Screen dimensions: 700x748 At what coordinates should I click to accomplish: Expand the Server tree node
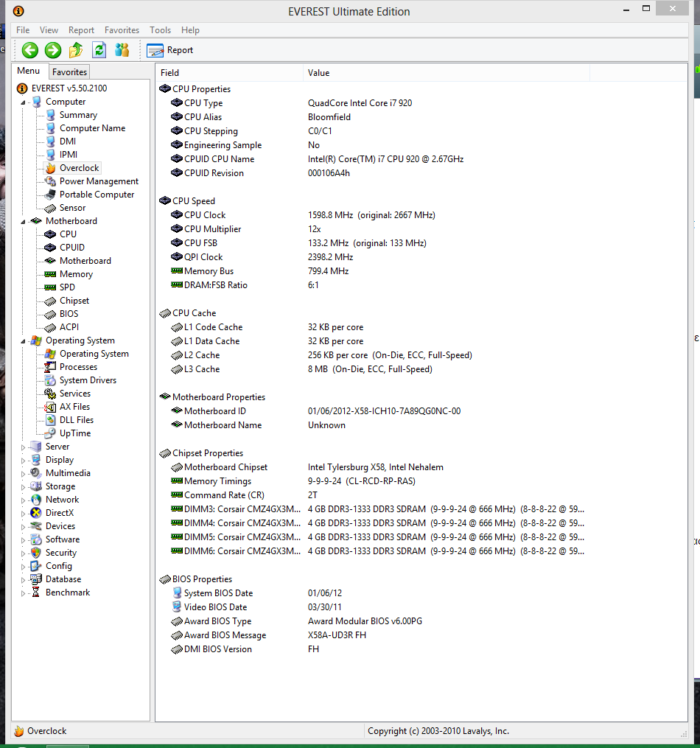click(23, 447)
